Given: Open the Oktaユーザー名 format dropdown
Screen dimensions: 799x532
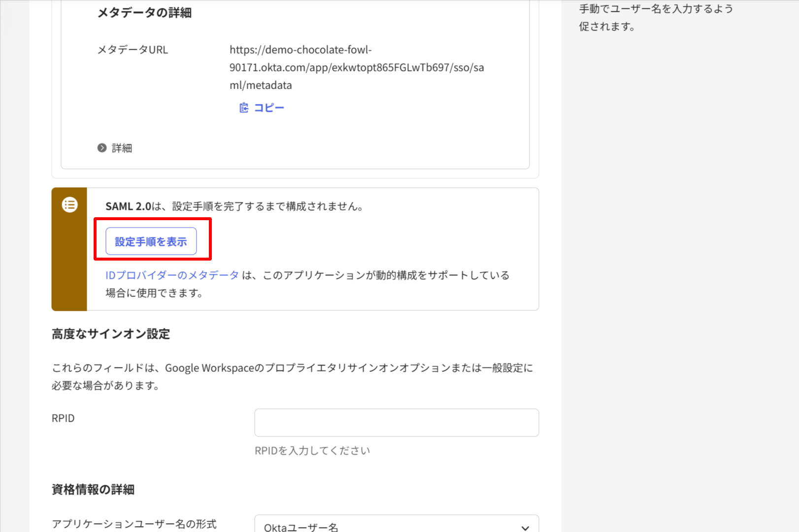Looking at the screenshot, I should 396,525.
